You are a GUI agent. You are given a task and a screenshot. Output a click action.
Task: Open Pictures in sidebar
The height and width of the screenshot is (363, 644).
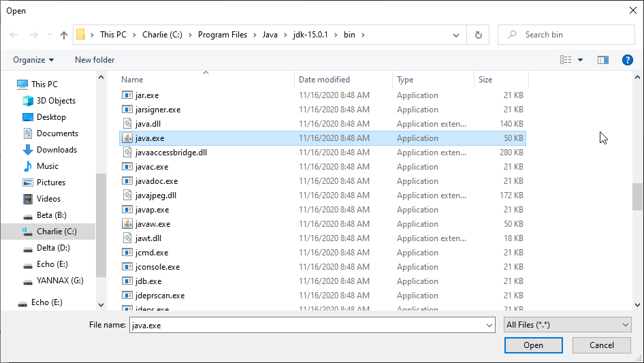51,183
